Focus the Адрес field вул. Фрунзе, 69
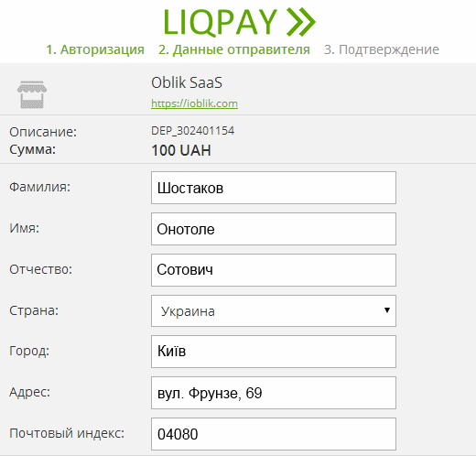 click(274, 393)
